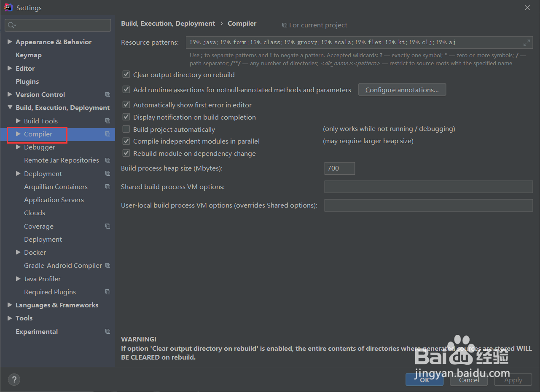Select Application Servers page
The width and height of the screenshot is (540, 392).
click(54, 200)
